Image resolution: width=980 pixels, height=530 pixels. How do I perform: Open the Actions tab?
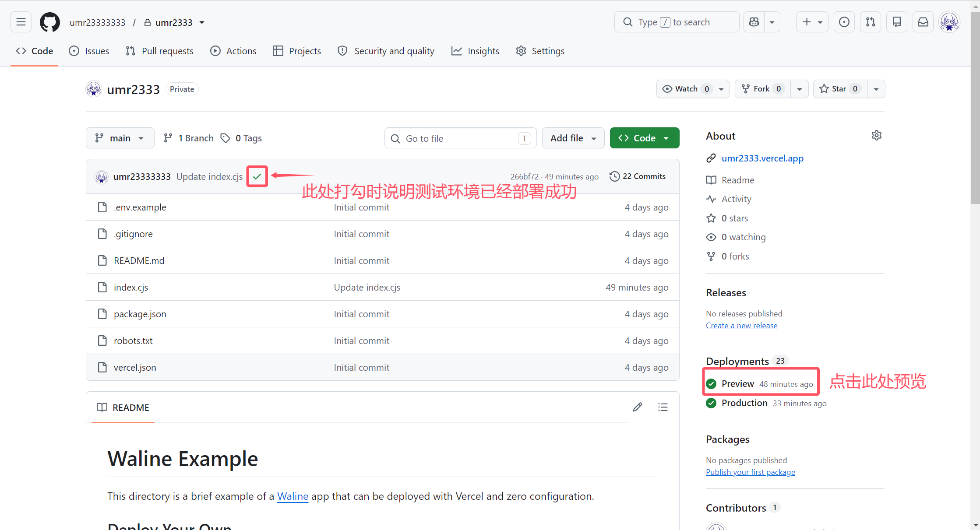pos(233,51)
